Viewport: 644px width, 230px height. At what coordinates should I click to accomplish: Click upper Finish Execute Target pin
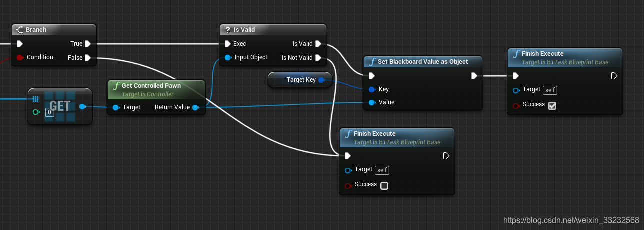click(516, 90)
